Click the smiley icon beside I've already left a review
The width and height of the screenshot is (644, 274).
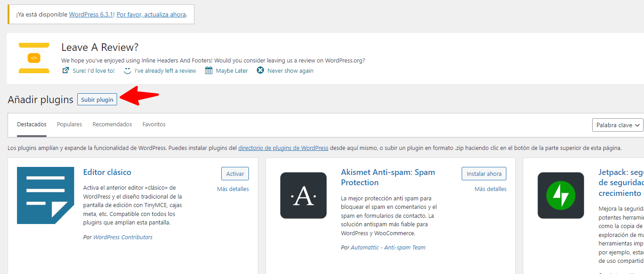(x=127, y=71)
